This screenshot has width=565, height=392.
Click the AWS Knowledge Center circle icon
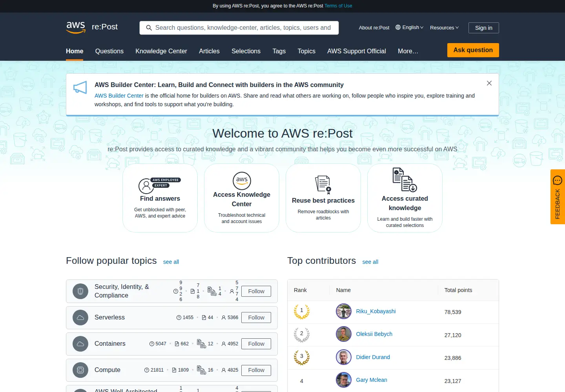[x=242, y=181]
